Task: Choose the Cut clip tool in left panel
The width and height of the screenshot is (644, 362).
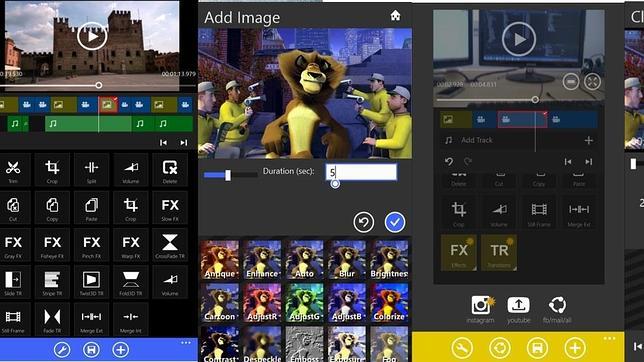Action: tap(13, 208)
